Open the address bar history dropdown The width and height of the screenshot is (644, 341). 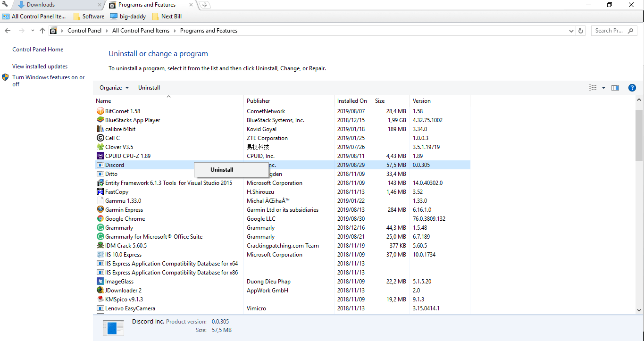(572, 31)
